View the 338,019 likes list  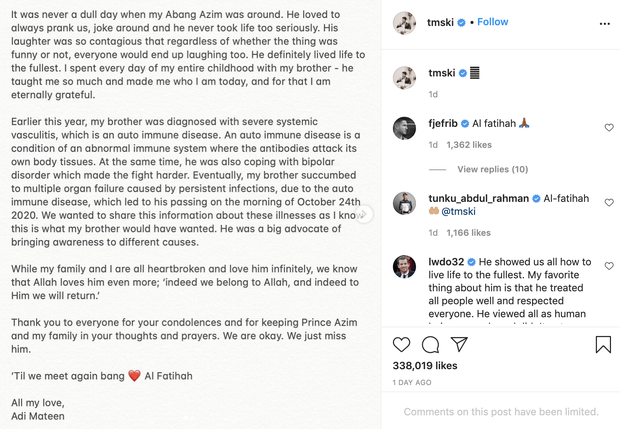point(425,366)
